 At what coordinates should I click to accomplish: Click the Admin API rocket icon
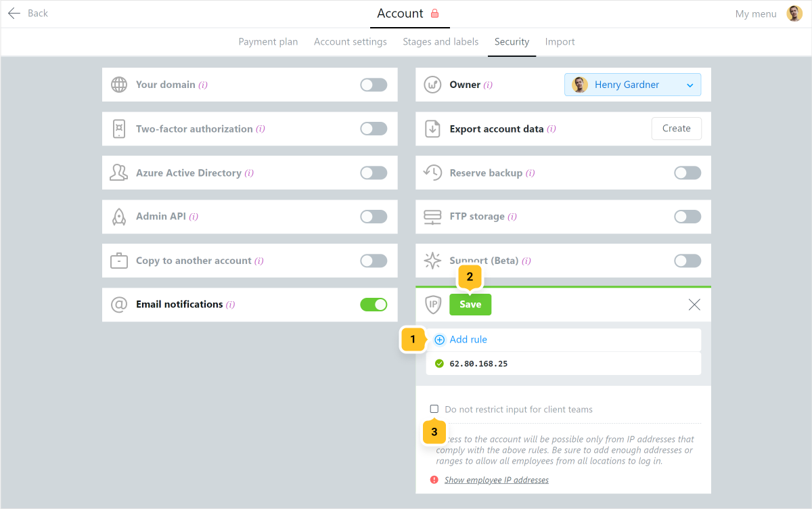(119, 217)
